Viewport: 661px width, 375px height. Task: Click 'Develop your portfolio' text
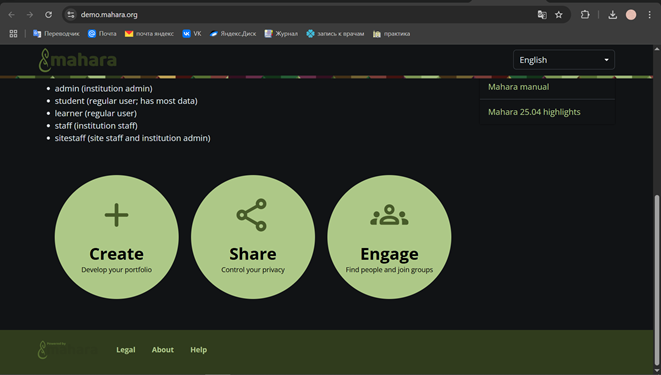tap(116, 270)
